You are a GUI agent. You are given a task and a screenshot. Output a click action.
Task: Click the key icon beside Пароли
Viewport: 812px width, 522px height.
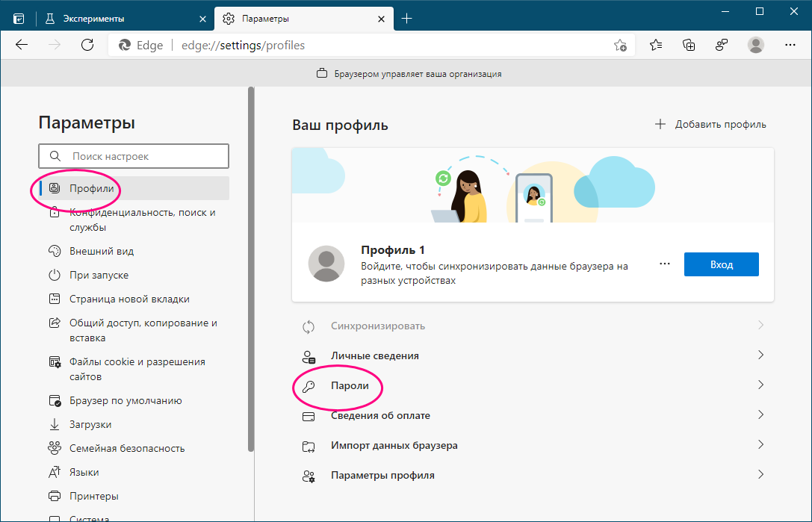[x=309, y=386]
